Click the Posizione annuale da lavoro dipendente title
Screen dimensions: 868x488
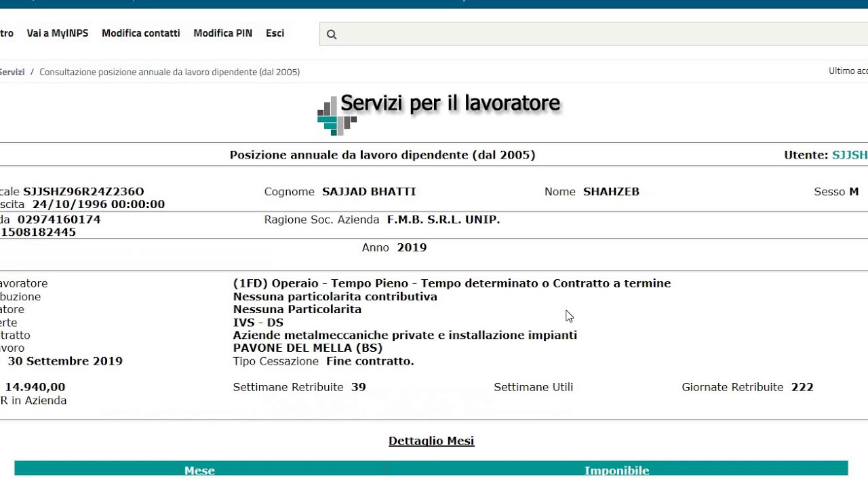382,155
